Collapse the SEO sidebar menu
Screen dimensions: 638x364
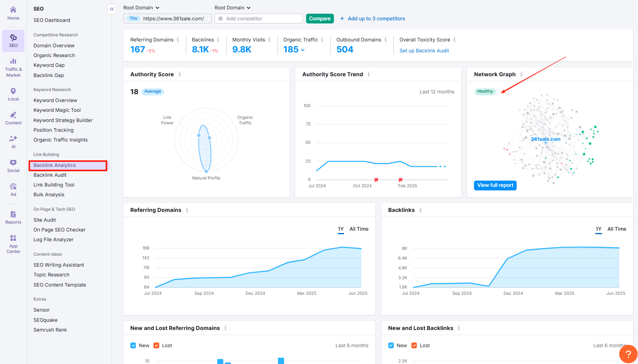(112, 9)
